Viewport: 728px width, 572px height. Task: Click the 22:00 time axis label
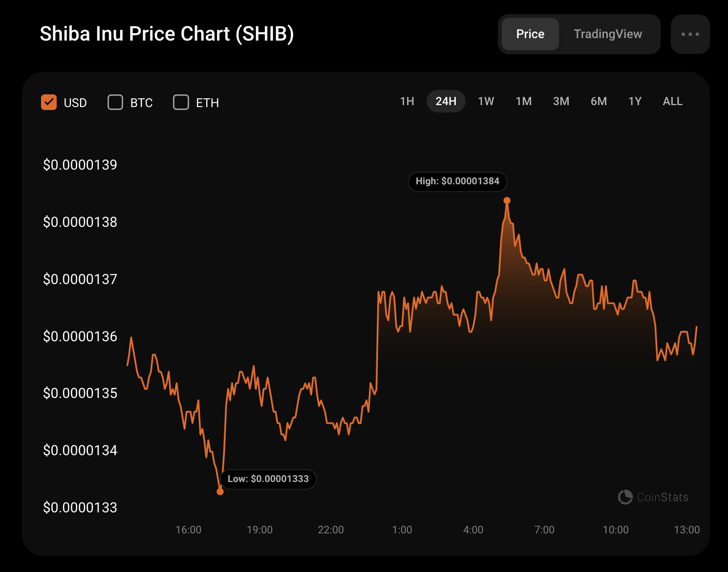[x=331, y=530]
